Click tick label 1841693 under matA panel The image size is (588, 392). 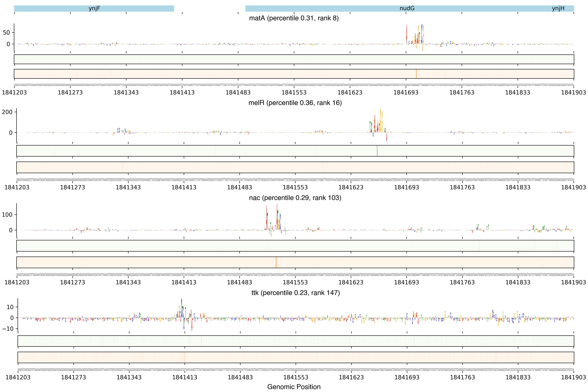click(406, 93)
